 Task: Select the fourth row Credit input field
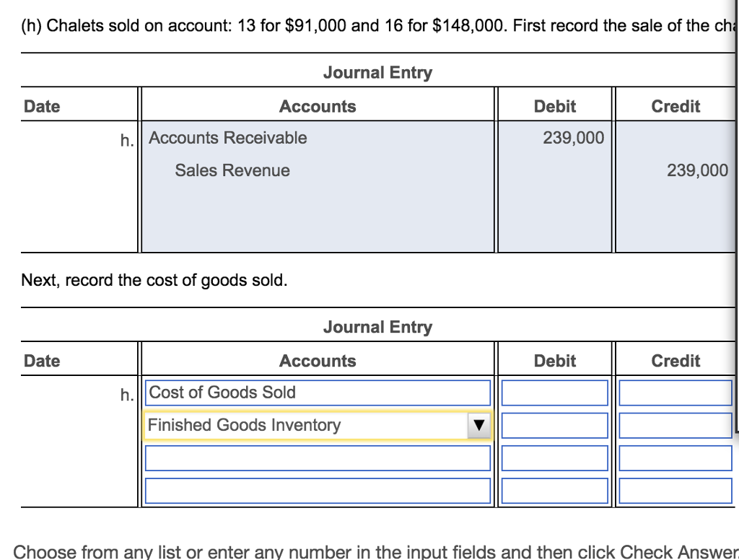675,491
